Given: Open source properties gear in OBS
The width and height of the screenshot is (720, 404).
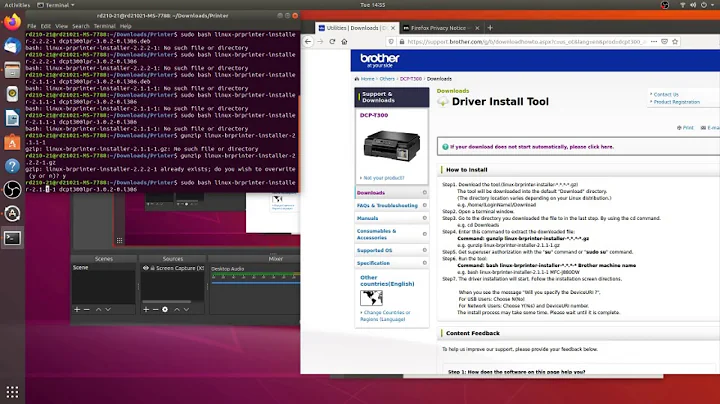Looking at the screenshot, I should coord(165,309).
